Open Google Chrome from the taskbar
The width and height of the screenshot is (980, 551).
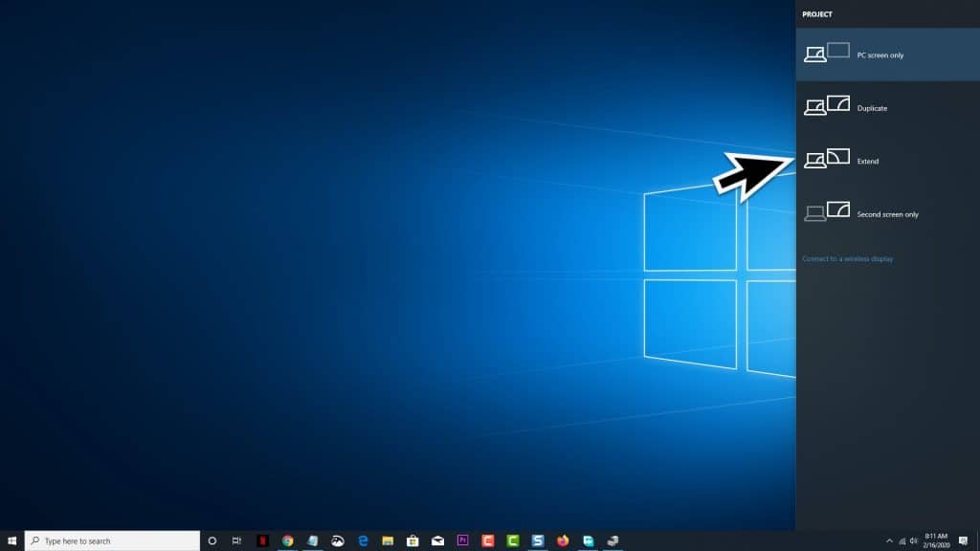(287, 539)
